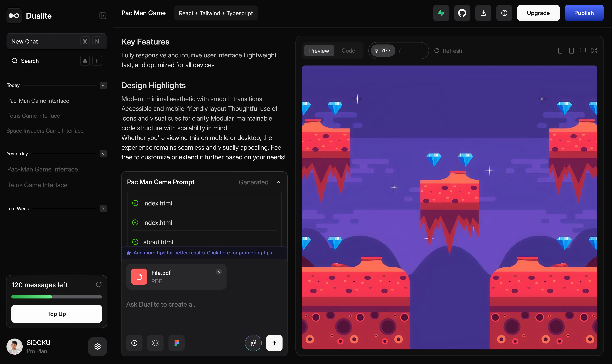The height and width of the screenshot is (364, 612).
Task: Collapse the Today chat section
Action: (x=103, y=85)
